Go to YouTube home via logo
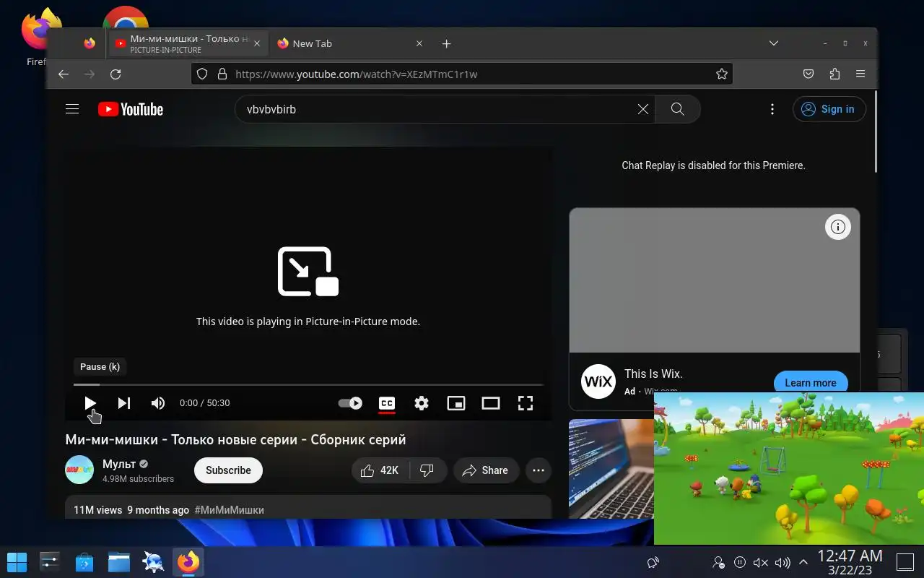Screen dimensions: 924x578 [x=131, y=109]
